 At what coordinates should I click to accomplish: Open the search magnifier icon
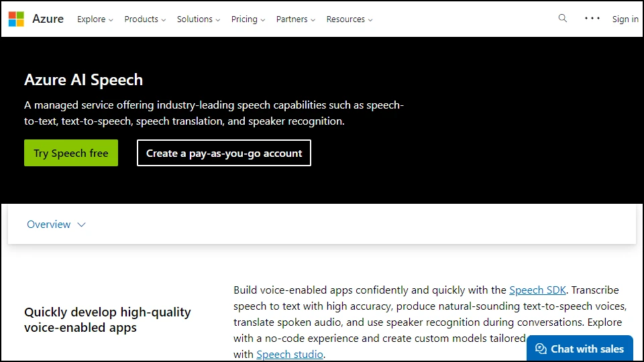(562, 19)
